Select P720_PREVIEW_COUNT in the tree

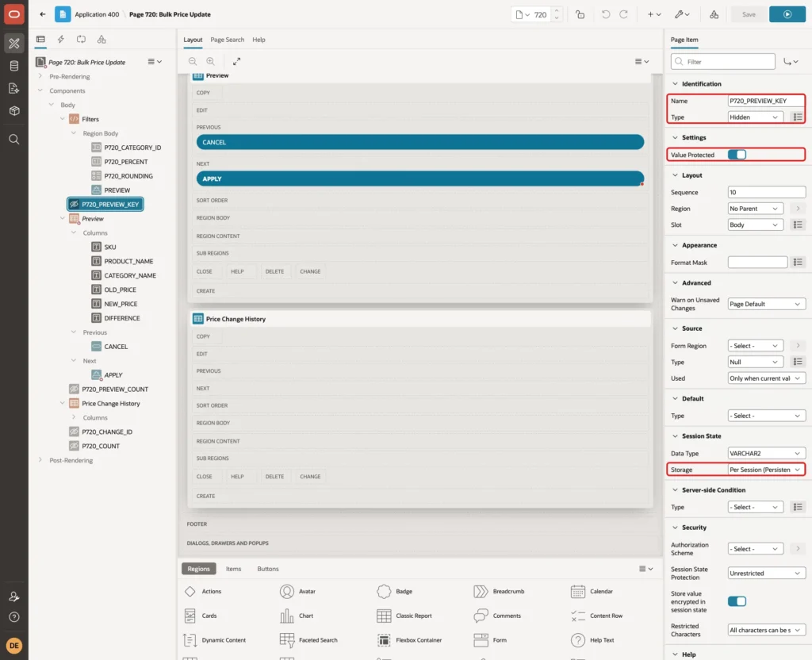(x=115, y=389)
